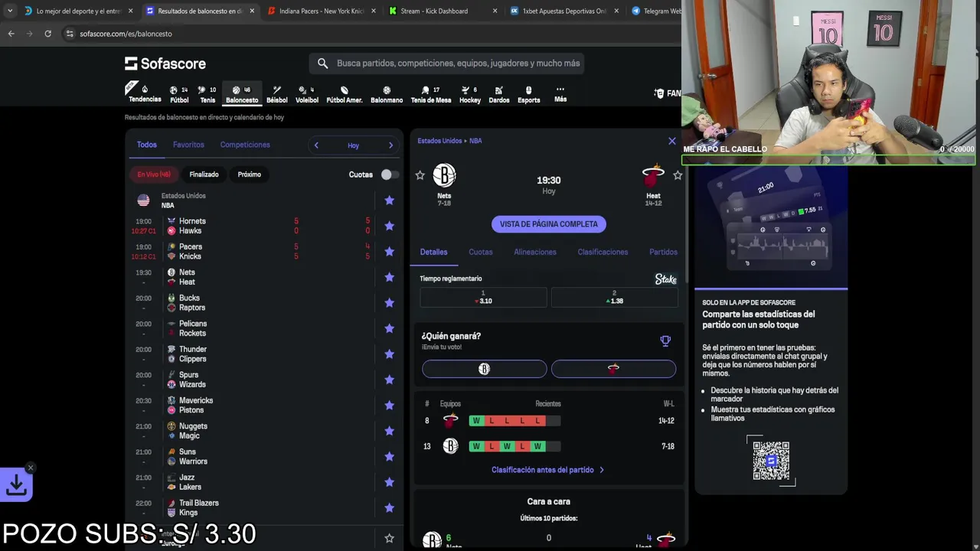Switch to Fútbol sport section
This screenshot has height=551, width=980.
click(179, 94)
